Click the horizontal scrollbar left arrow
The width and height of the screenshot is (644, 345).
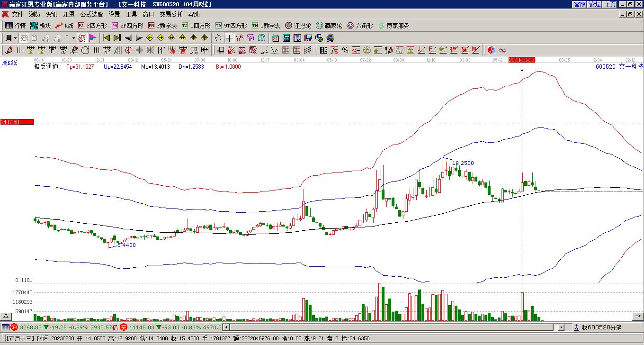click(226, 327)
